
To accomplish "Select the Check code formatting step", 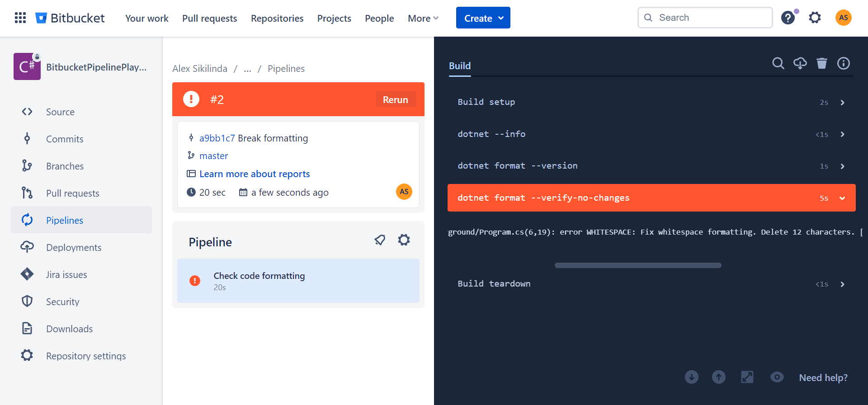I will tap(298, 281).
